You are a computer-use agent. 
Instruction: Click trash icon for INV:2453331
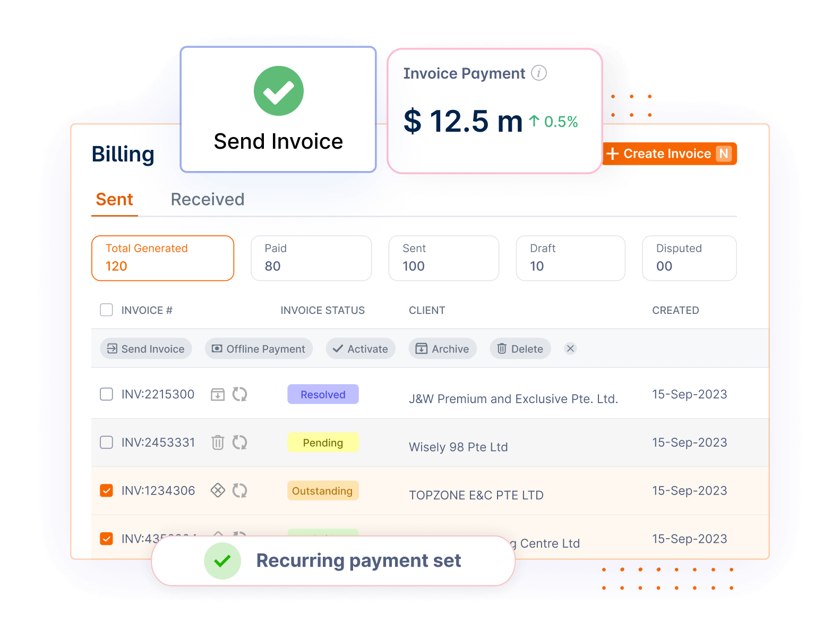tap(218, 442)
